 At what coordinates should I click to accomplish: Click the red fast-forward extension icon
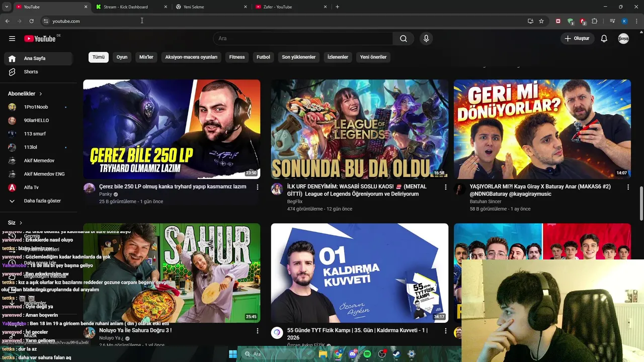pos(558,21)
